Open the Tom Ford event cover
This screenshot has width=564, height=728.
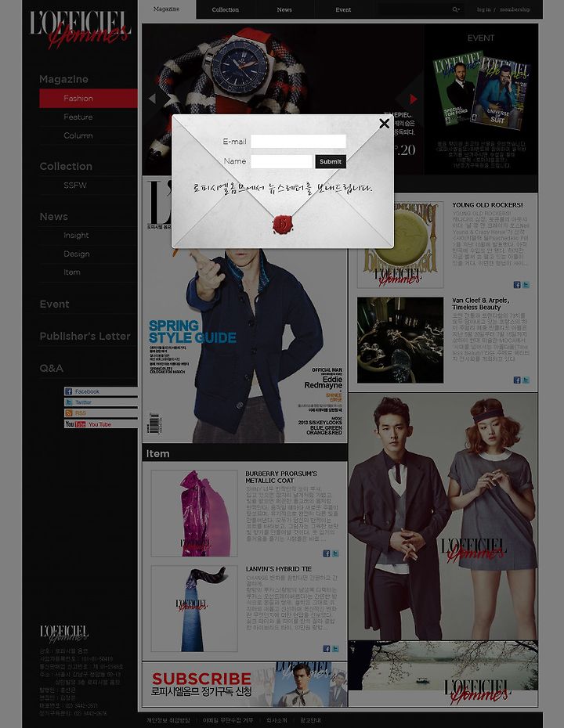click(454, 89)
